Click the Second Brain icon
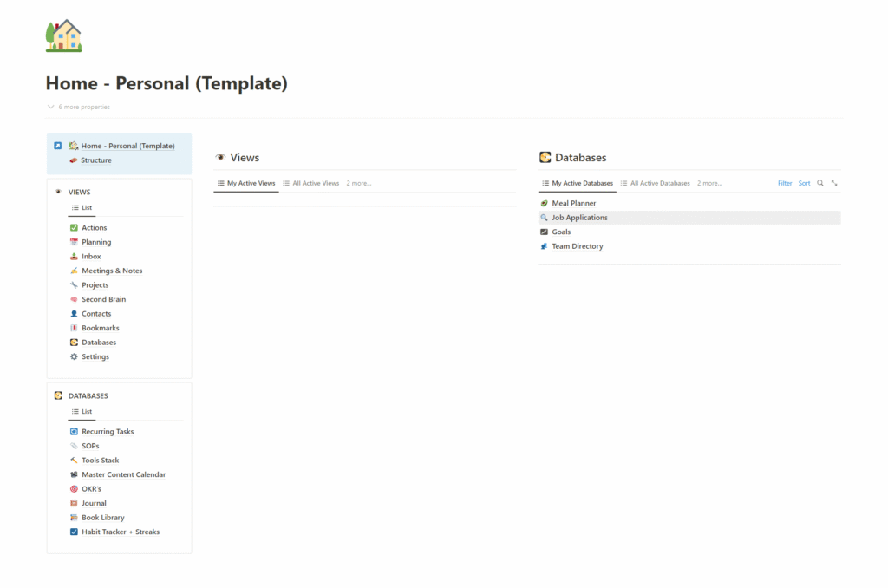Image resolution: width=888 pixels, height=588 pixels. point(74,299)
